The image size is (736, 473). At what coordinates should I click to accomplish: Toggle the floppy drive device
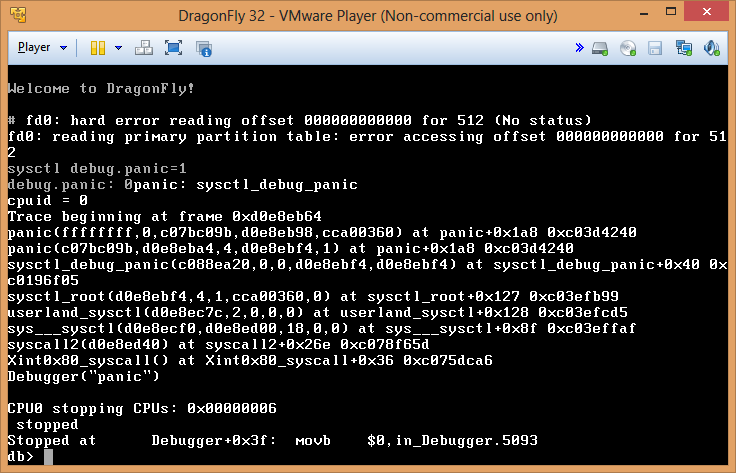coord(655,48)
